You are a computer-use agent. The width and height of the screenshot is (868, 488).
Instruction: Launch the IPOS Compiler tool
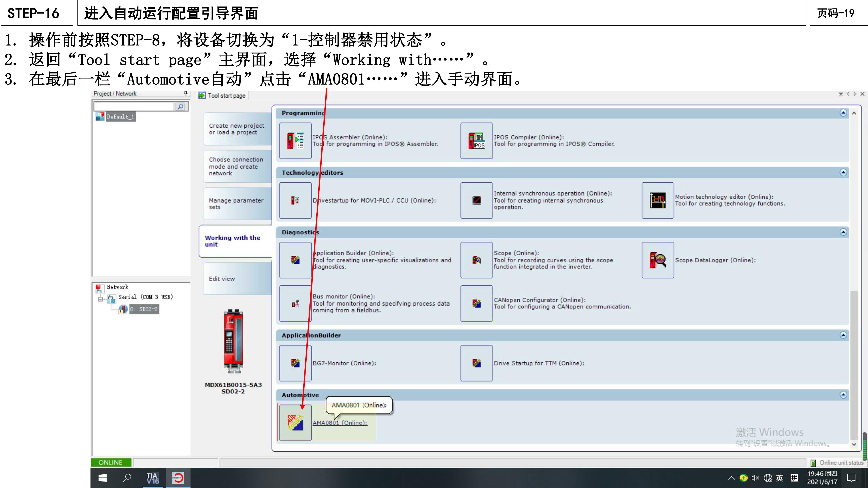coord(476,141)
